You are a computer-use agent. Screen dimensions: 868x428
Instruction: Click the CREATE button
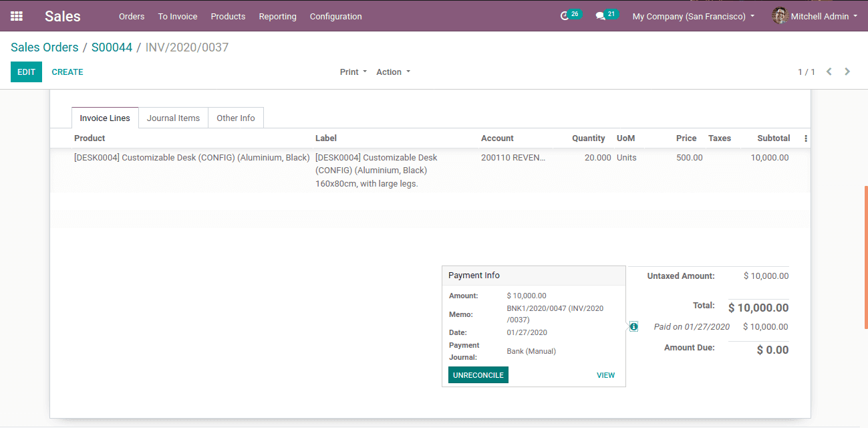[67, 72]
